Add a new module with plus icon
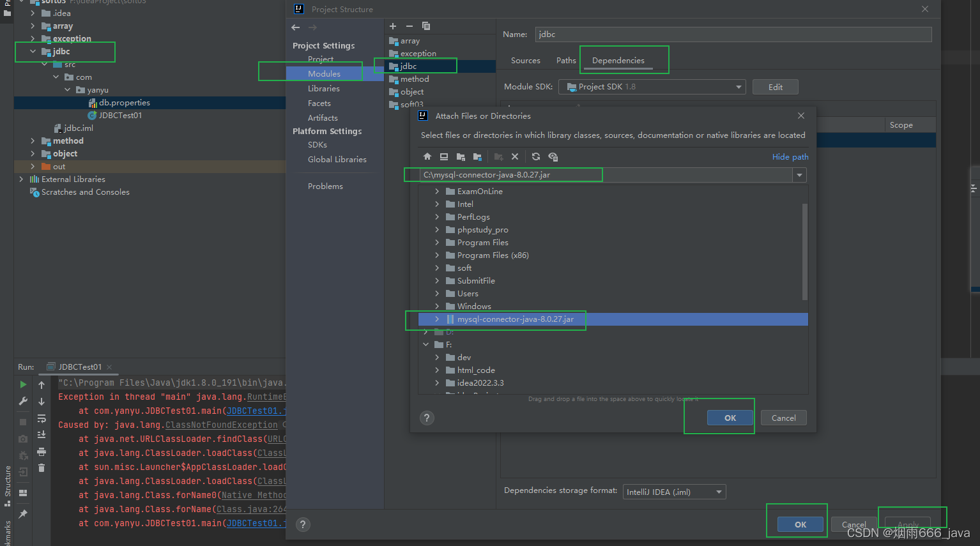The width and height of the screenshot is (980, 546). pos(393,26)
